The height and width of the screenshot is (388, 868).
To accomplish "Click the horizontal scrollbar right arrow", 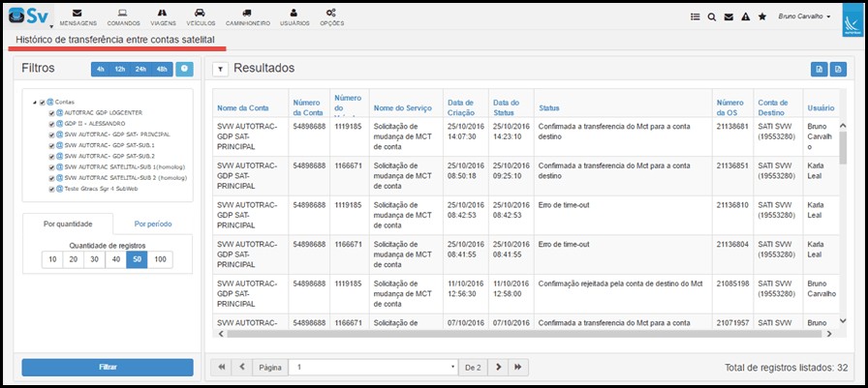I will coord(828,334).
